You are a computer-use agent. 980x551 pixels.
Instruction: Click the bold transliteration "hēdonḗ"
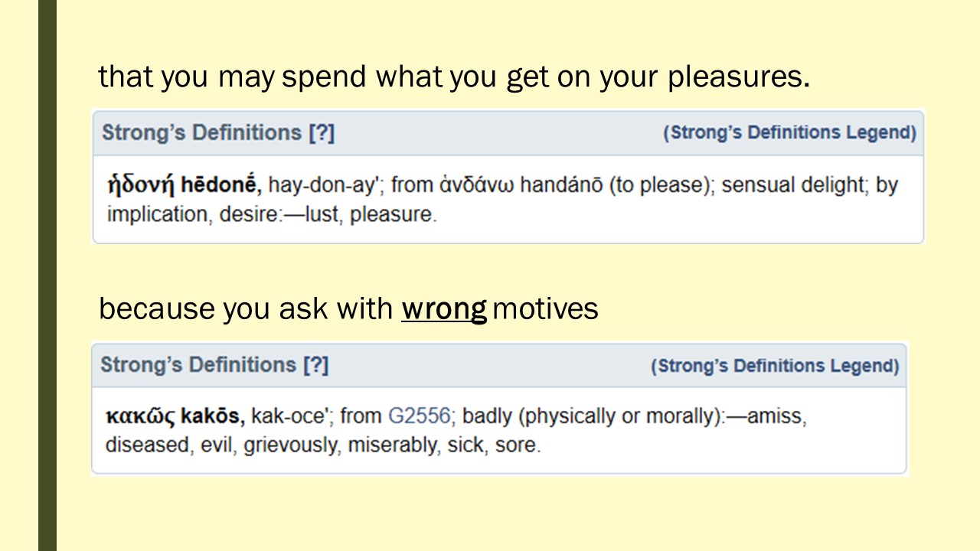click(x=222, y=186)
